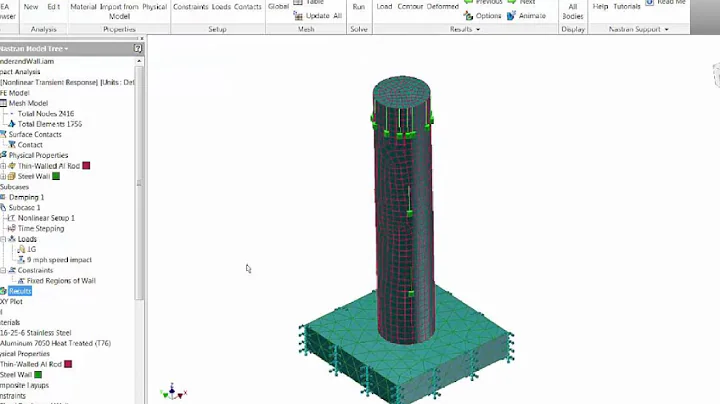Click the model tree vertical scrollbar thumb
720x404 pixels.
click(x=139, y=183)
